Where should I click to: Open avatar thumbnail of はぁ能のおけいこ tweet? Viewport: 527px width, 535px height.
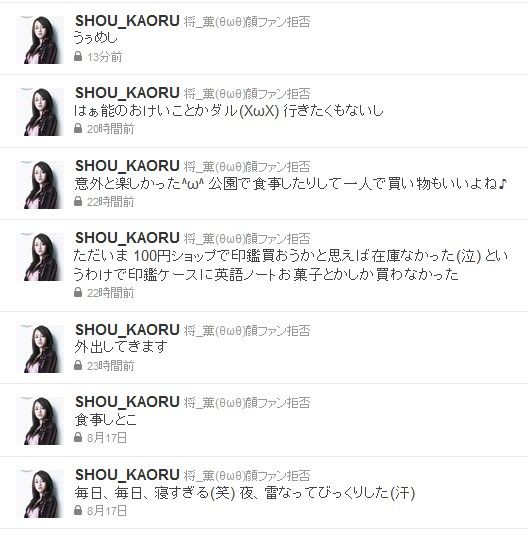[40, 112]
